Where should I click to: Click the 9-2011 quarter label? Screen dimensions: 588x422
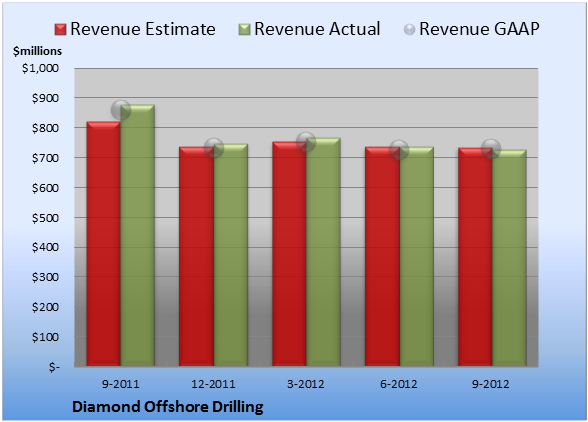click(121, 384)
